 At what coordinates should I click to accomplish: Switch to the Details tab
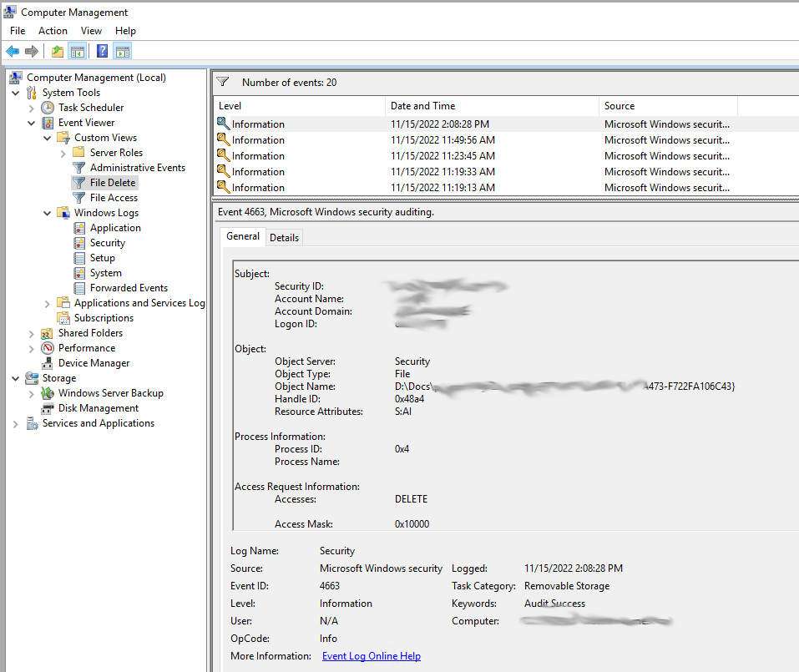point(284,237)
